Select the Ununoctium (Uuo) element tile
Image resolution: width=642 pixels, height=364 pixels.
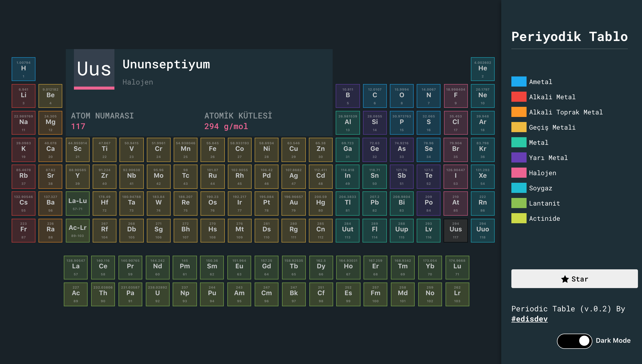[483, 230]
